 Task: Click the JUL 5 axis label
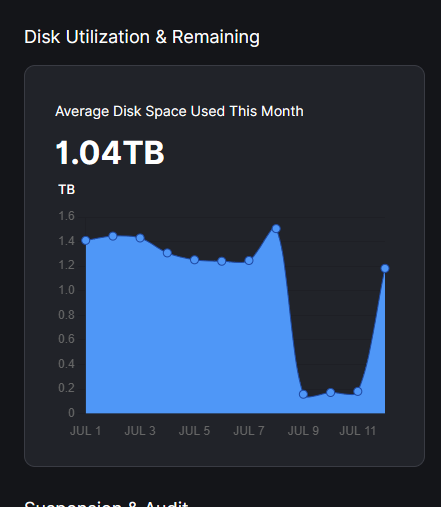tap(194, 431)
